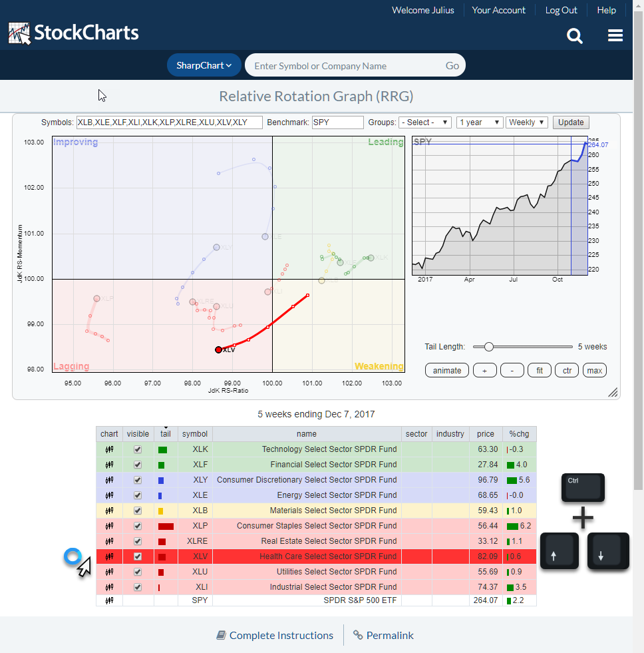Click the Benchmark SPY input field
Image resolution: width=644 pixels, height=653 pixels.
coord(337,122)
